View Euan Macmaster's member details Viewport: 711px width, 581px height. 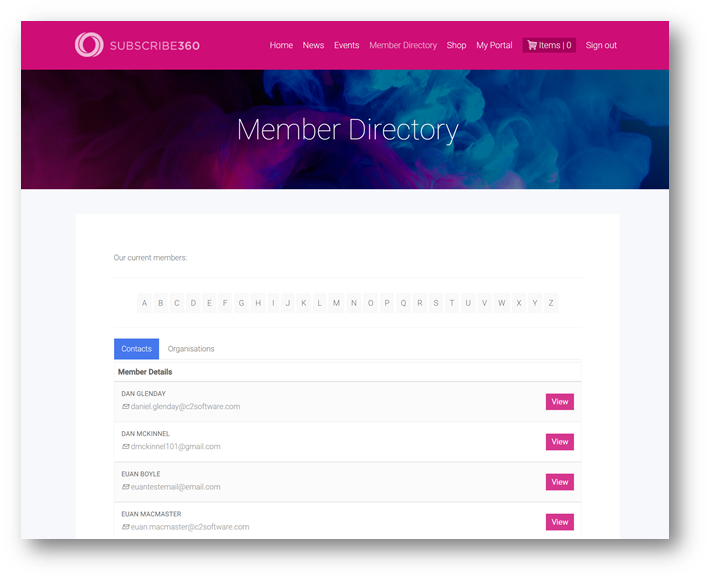pos(560,522)
